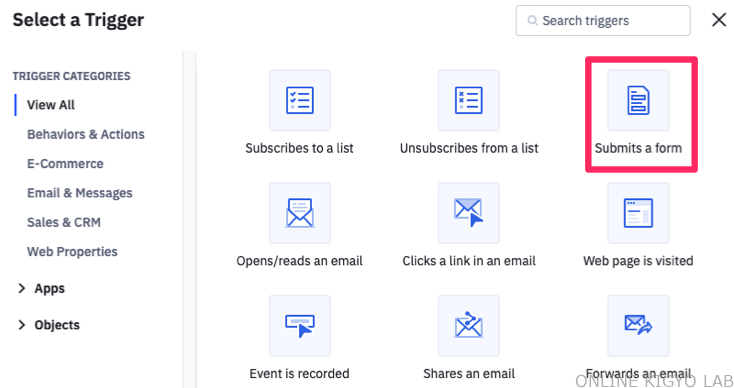This screenshot has width=734, height=388.
Task: Click the "Opens/reads an email" label
Action: tap(300, 261)
